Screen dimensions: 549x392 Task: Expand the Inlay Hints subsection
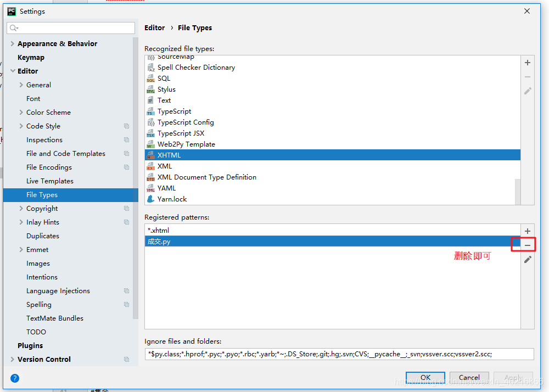21,222
